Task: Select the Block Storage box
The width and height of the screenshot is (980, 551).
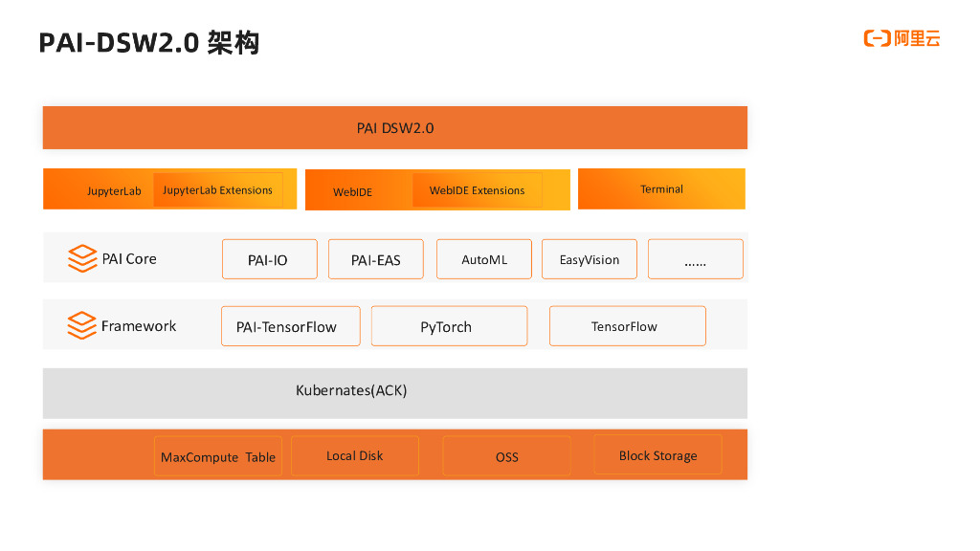Action: coord(658,454)
